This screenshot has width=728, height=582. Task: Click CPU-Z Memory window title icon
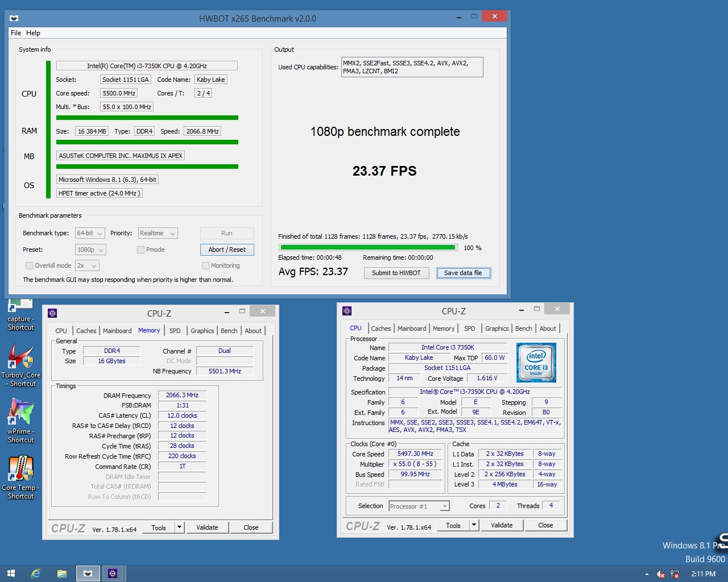(52, 313)
